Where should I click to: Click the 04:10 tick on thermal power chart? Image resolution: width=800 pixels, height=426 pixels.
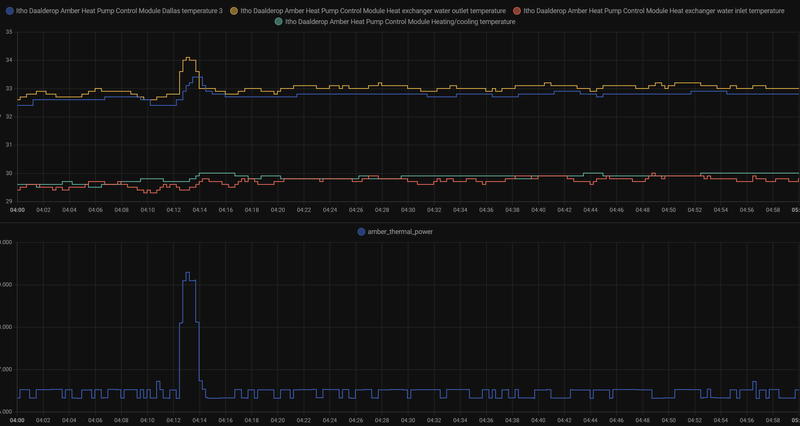pos(147,420)
